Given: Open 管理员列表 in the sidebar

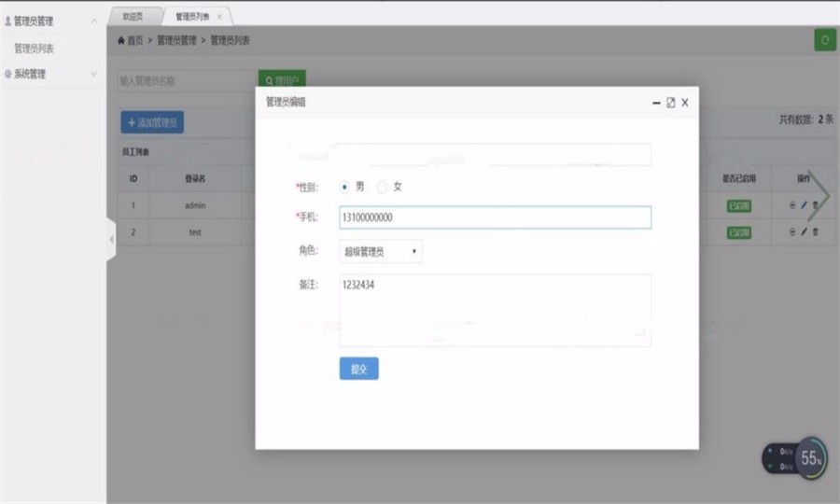Looking at the screenshot, I should pyautogui.click(x=34, y=49).
